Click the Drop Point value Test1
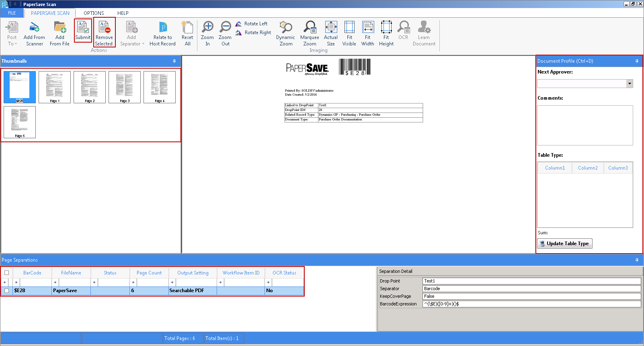Viewport: 644px width, 346px height. (x=531, y=281)
